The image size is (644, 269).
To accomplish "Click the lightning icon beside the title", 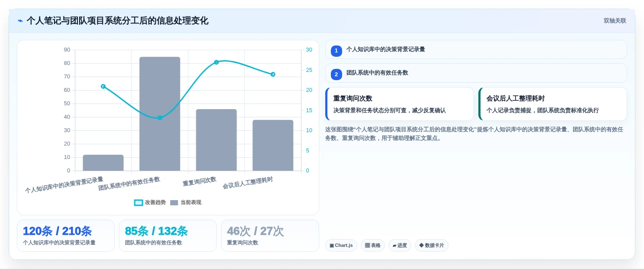I will (x=20, y=21).
